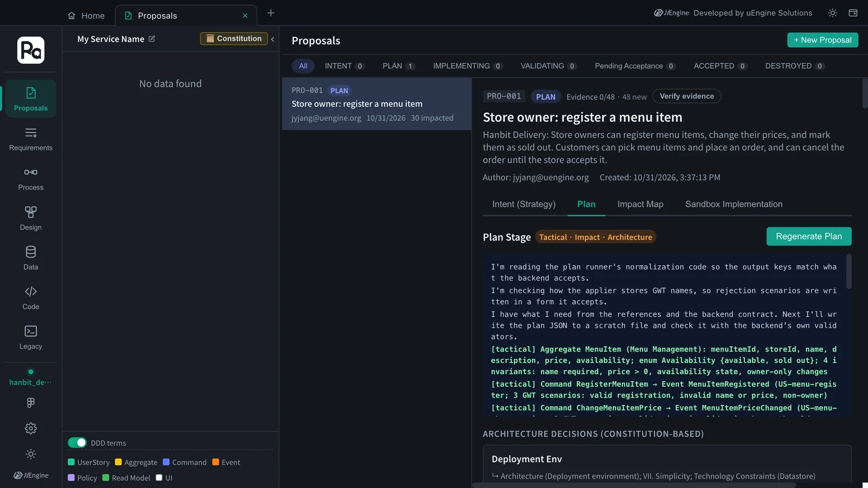Filter proposals by All
Screen dimensions: 868x488
[x=303, y=66]
